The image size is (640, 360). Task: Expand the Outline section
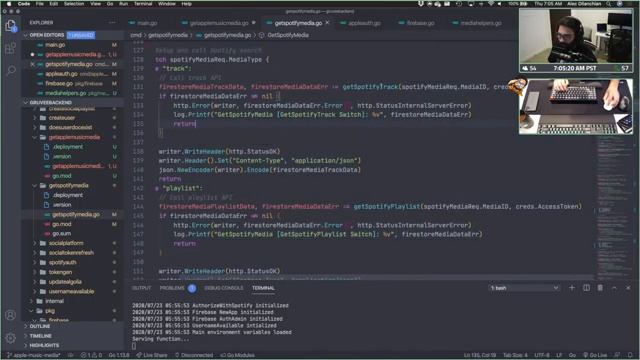click(26, 326)
